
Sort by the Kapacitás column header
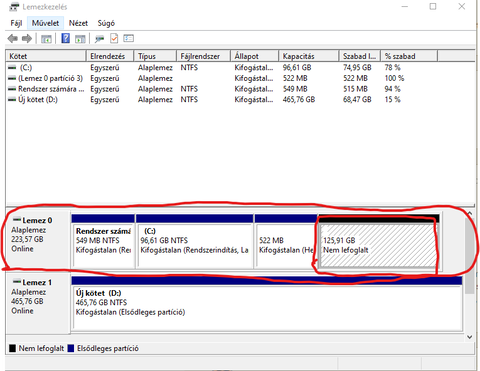pos(309,56)
